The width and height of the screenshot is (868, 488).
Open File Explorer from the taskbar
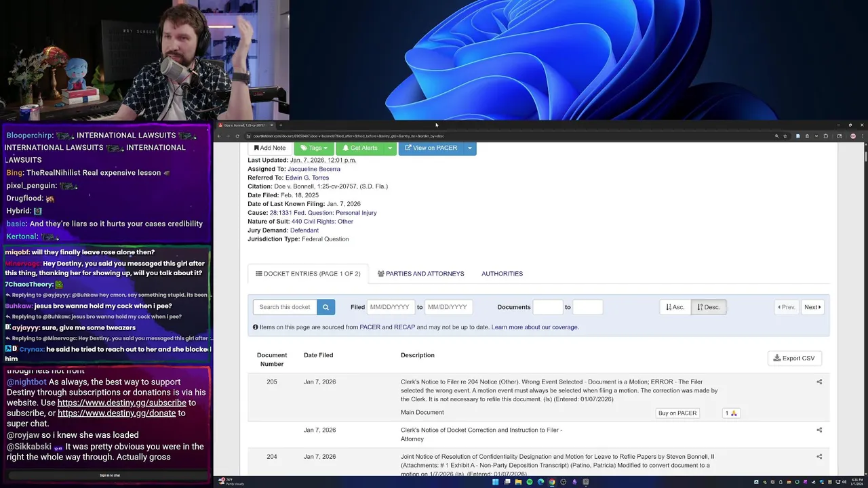pos(518,482)
